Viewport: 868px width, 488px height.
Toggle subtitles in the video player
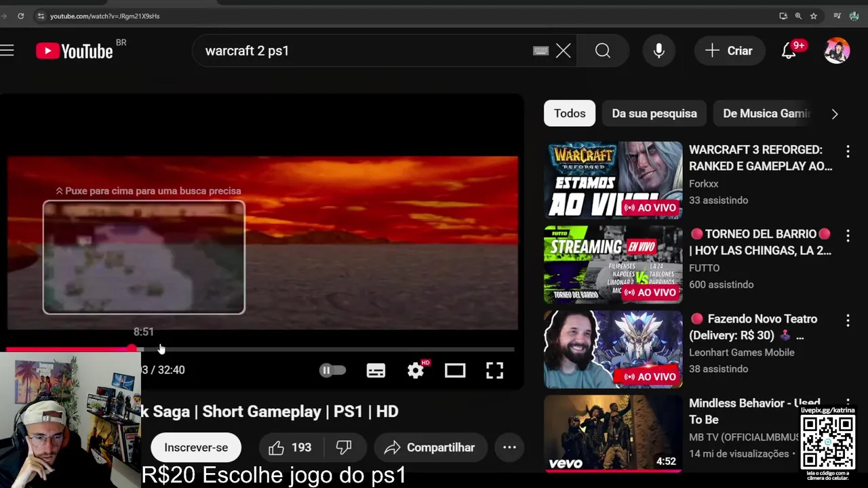pos(376,370)
